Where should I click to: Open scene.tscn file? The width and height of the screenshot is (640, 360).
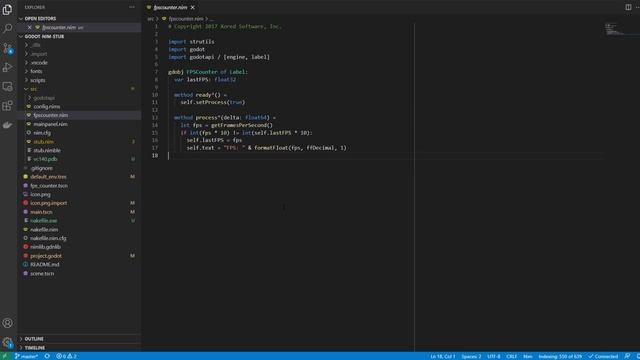point(42,273)
